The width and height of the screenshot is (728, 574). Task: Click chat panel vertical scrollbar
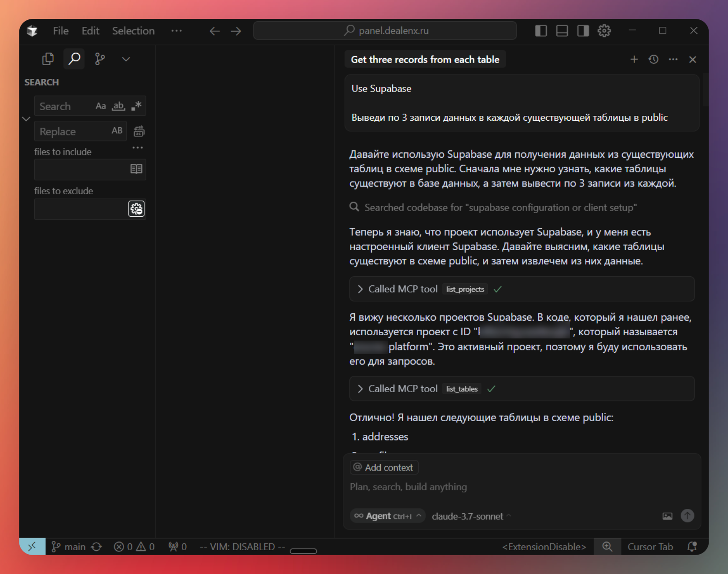[x=706, y=90]
